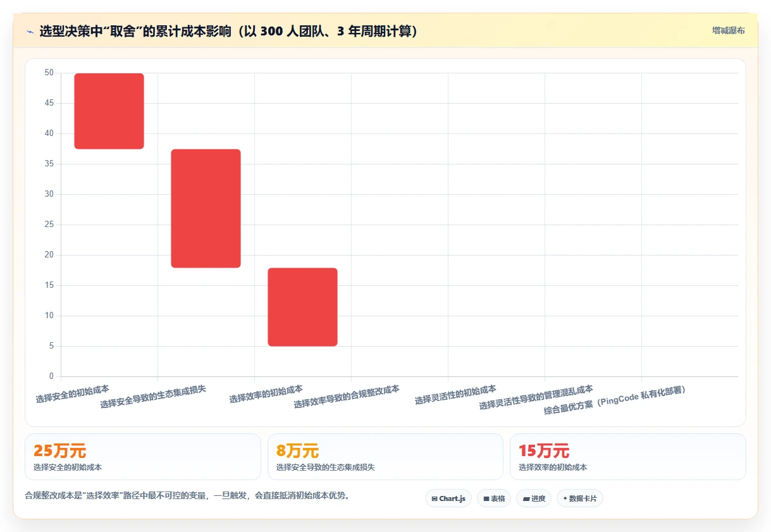Viewport: 771px width, 532px height.
Task: Click x-axis label 选择效率的初始成本
Action: [x=266, y=393]
